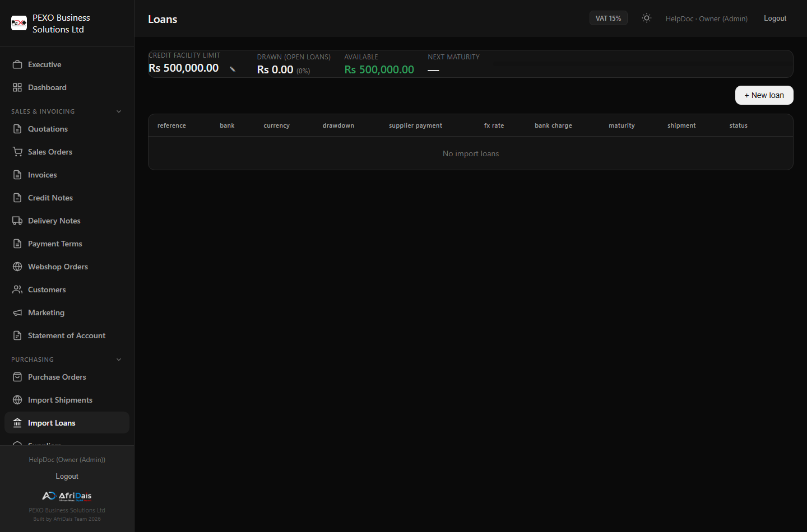Click the Webshop Orders globe icon
Image resolution: width=807 pixels, height=532 pixels.
pos(17,267)
